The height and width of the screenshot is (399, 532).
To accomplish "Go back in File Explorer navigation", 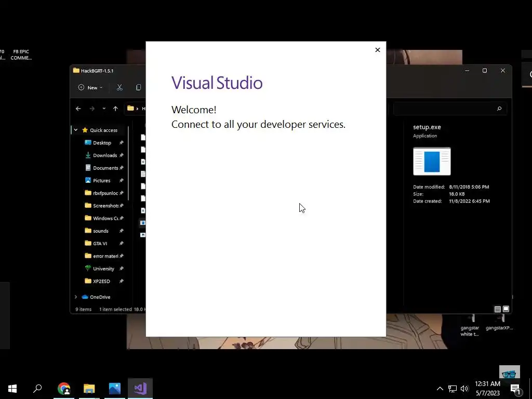I will coord(78,109).
